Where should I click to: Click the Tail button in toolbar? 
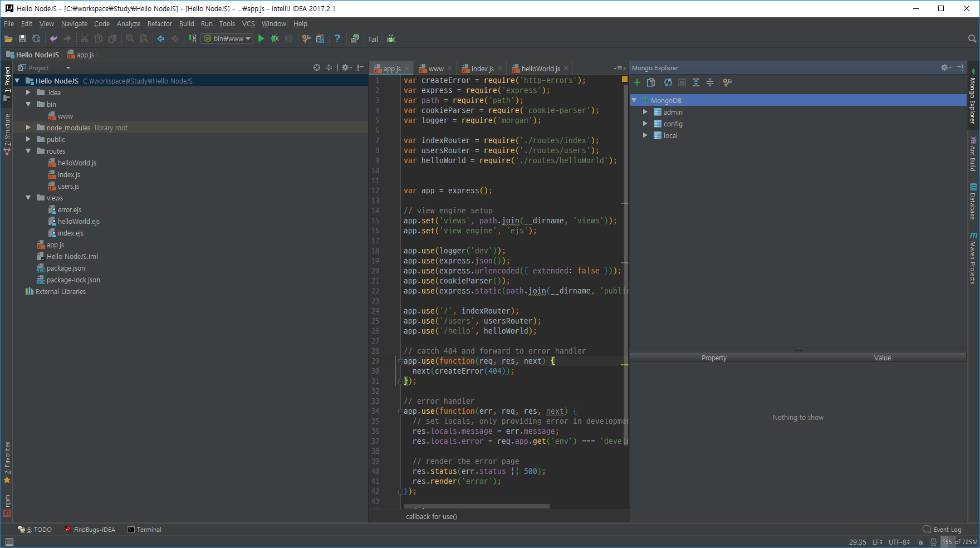pyautogui.click(x=373, y=40)
